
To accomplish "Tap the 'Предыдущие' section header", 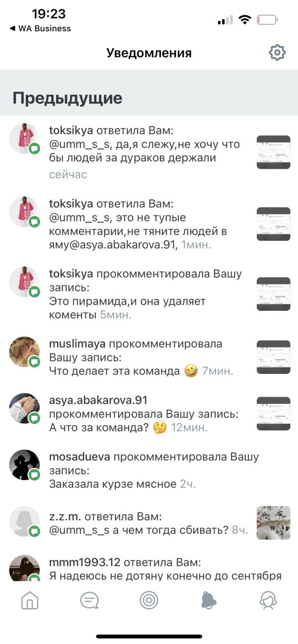I will pyautogui.click(x=68, y=98).
